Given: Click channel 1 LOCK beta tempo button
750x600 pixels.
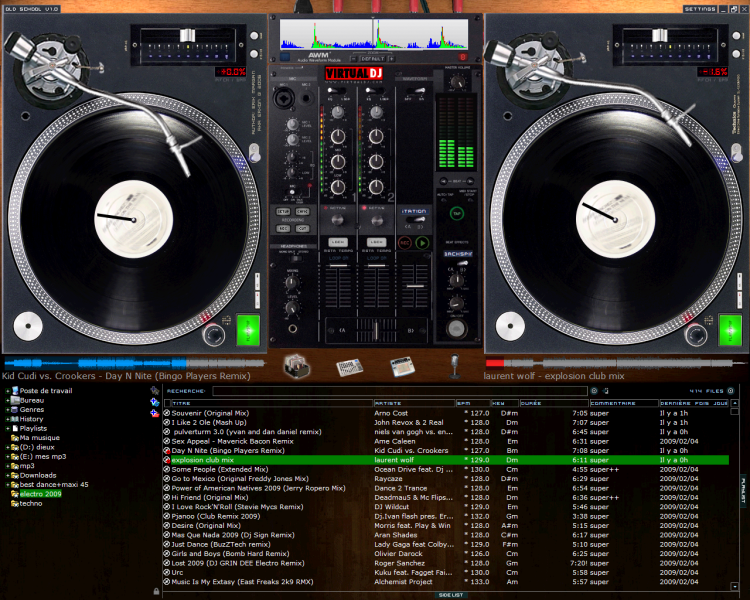Looking at the screenshot, I should (338, 242).
